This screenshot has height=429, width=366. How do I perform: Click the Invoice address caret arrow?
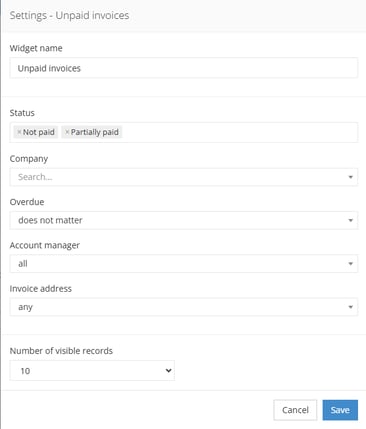pos(350,307)
